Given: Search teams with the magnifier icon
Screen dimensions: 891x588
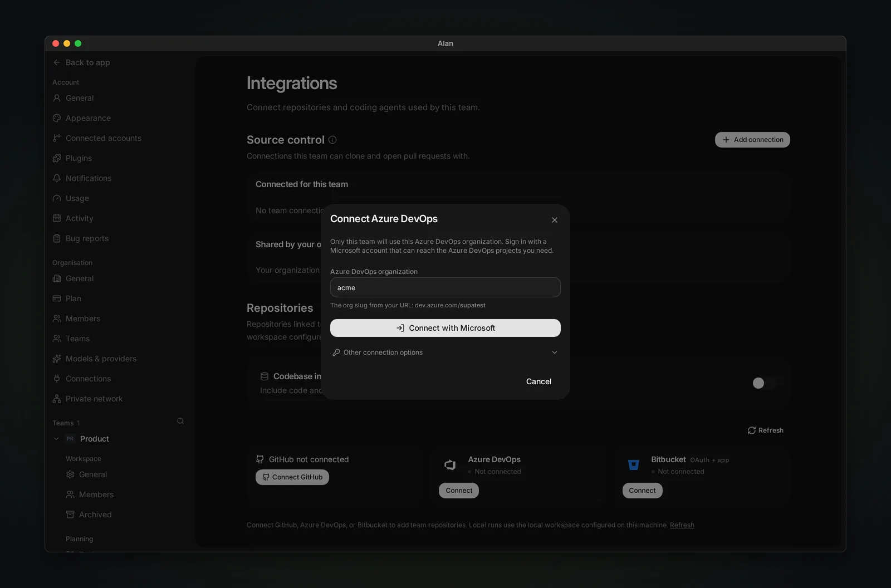Looking at the screenshot, I should click(180, 421).
